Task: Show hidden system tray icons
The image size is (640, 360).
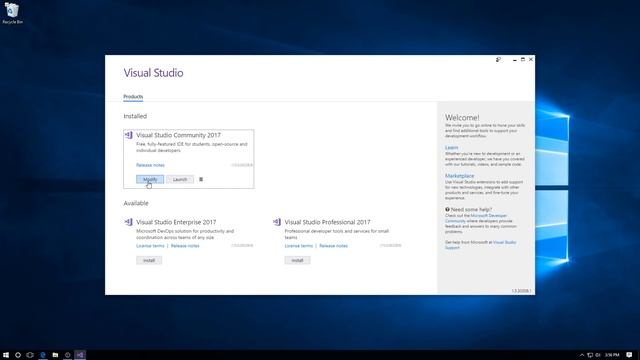Action: click(x=582, y=355)
